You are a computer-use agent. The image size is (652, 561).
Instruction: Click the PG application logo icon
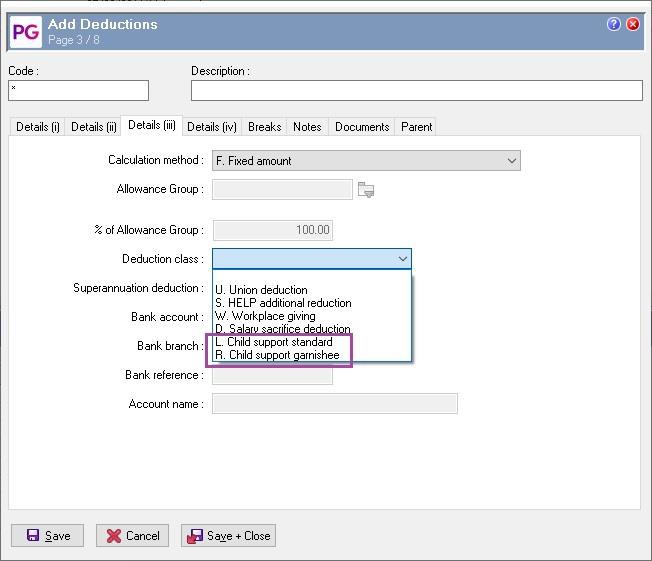(25, 32)
